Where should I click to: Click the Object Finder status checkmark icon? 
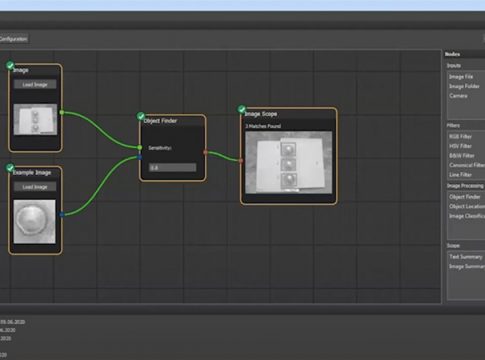click(141, 116)
